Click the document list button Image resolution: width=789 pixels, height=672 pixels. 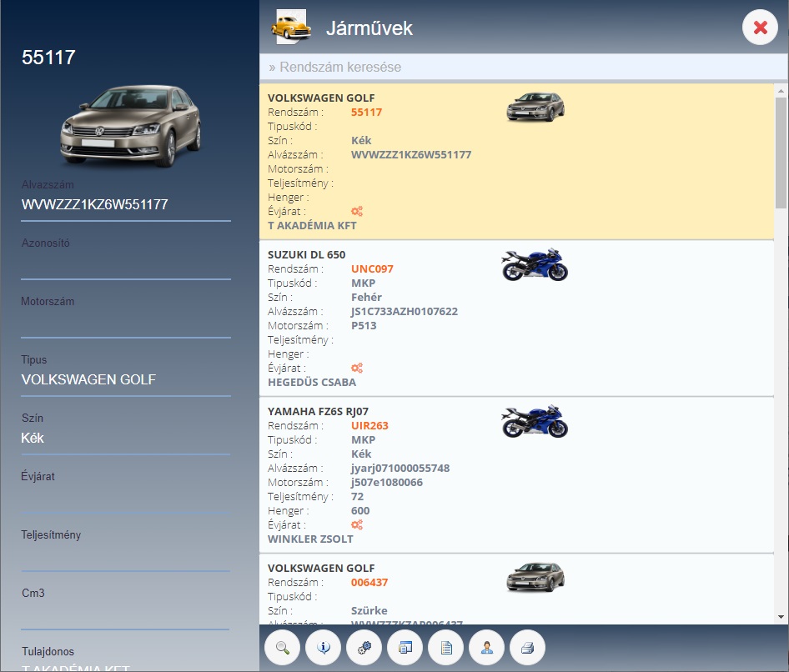tap(446, 647)
